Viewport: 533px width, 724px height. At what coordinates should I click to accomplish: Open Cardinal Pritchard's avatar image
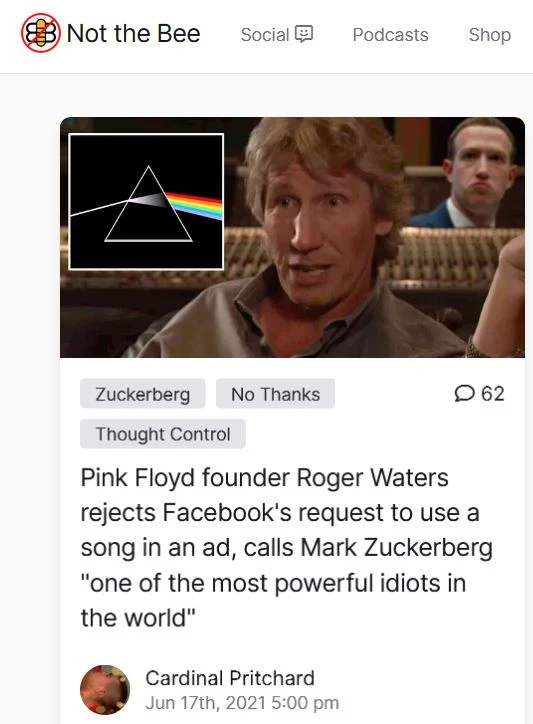[105, 690]
